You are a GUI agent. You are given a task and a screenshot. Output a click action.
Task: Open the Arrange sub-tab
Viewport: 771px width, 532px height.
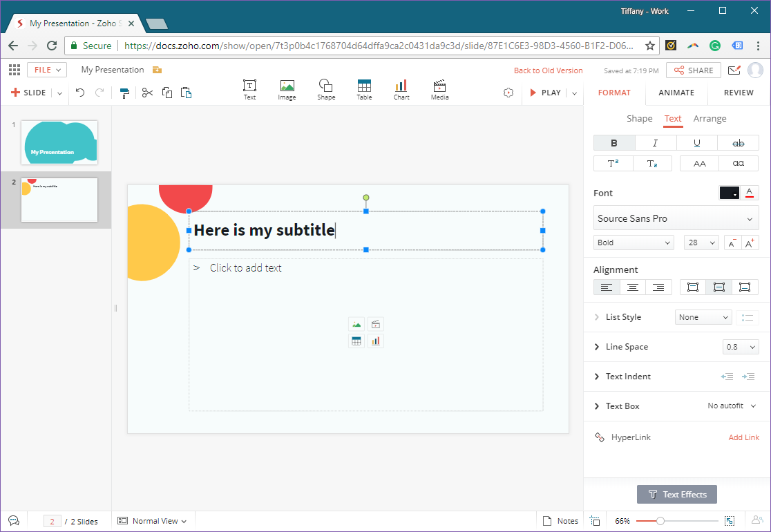710,119
